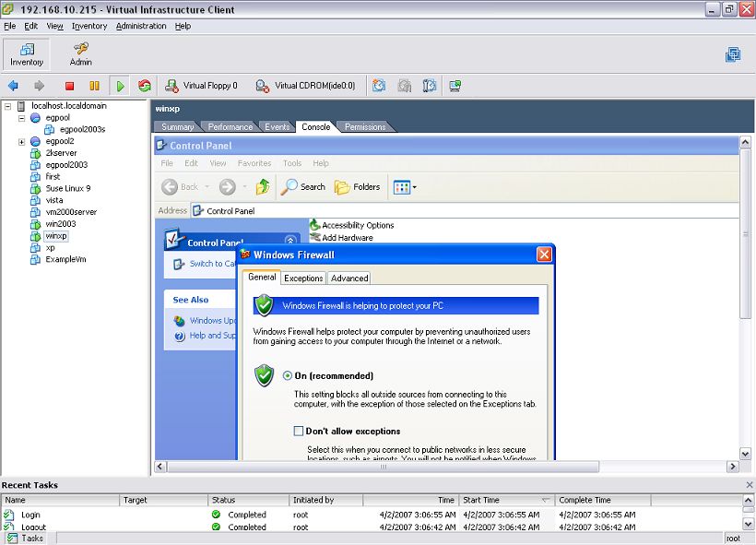Screen dimensions: 756x545
Task: Switch to the Events tab
Action: [x=277, y=127]
